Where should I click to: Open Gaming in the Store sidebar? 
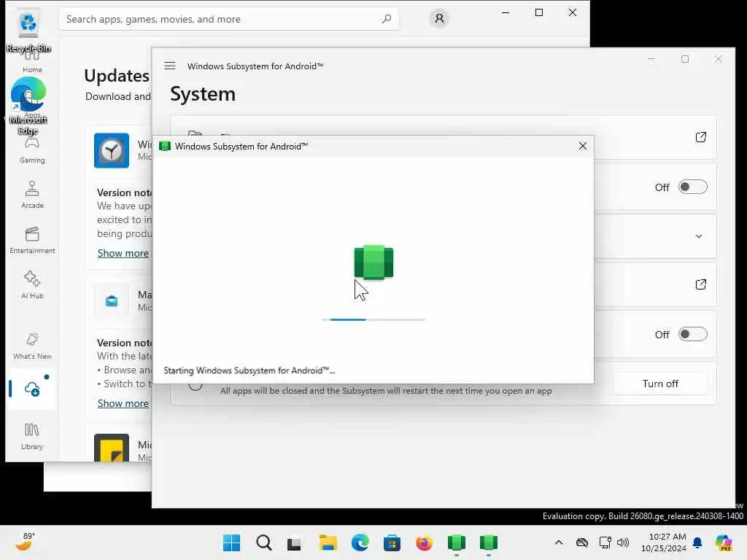[32, 150]
